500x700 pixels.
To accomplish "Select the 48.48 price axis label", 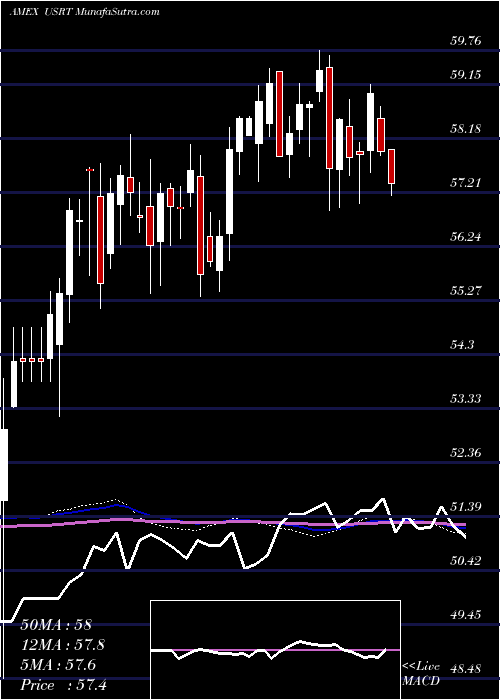I will [466, 669].
